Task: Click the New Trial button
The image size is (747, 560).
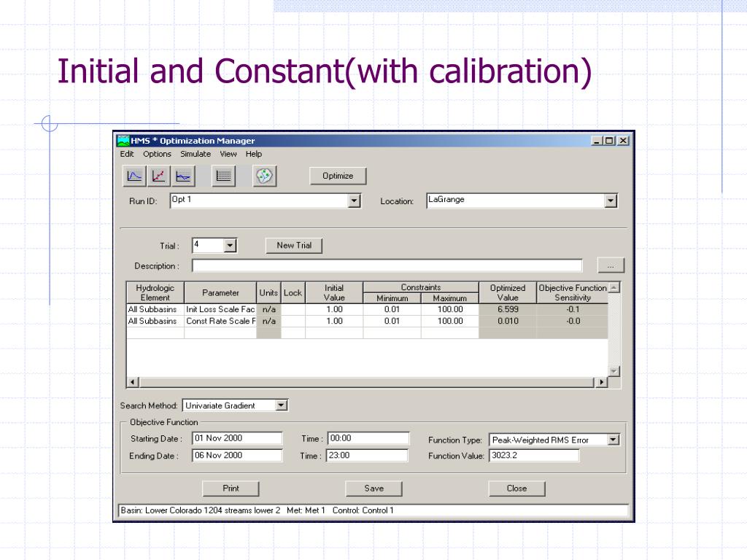Action: pyautogui.click(x=294, y=245)
